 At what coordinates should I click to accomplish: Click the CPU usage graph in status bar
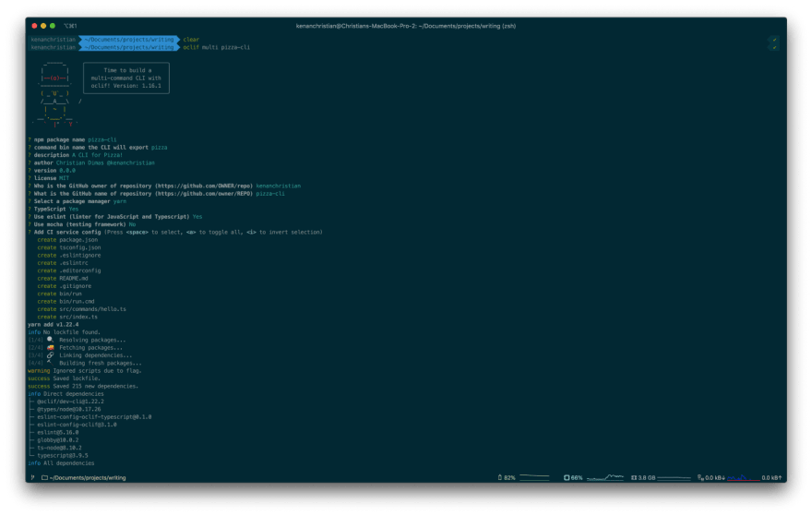pos(605,477)
